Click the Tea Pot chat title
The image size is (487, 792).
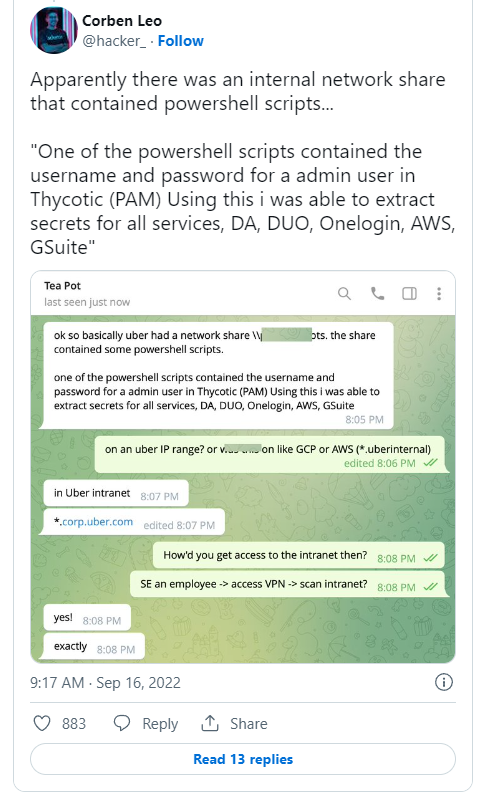62,286
